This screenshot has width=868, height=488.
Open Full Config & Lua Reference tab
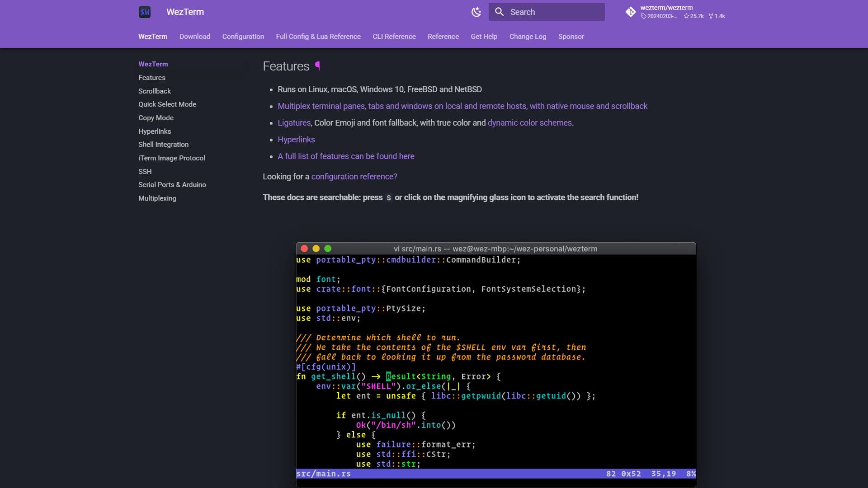318,37
